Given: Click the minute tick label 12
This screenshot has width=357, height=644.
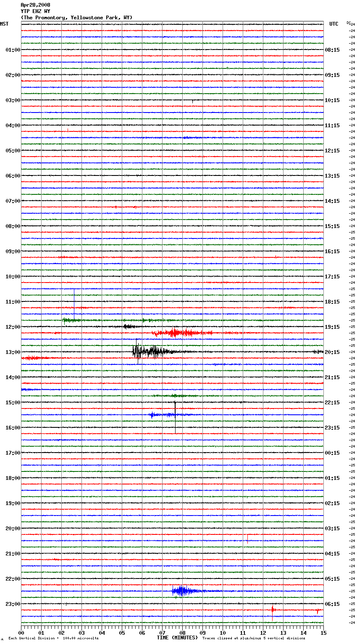Looking at the screenshot, I should coord(263,633).
